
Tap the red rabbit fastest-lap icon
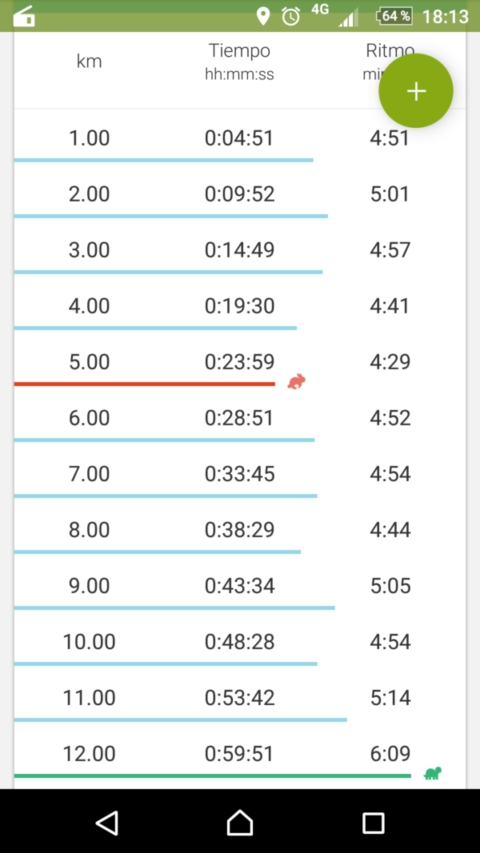click(297, 381)
